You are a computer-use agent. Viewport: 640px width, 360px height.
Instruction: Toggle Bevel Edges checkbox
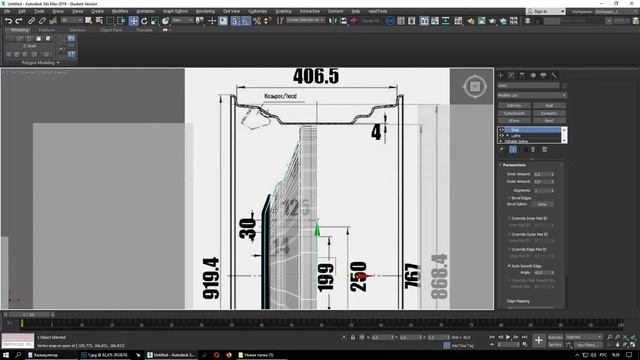(509, 198)
